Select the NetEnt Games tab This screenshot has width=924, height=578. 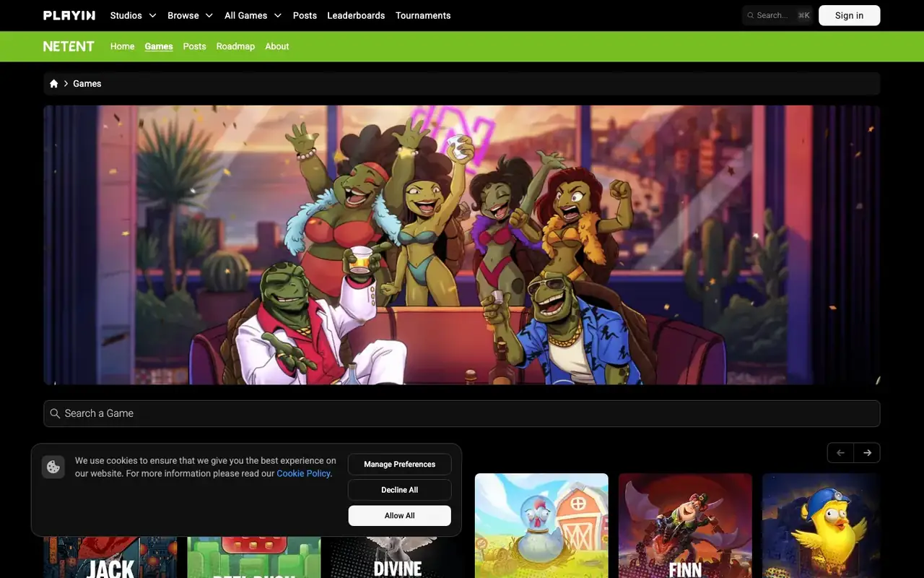[159, 46]
